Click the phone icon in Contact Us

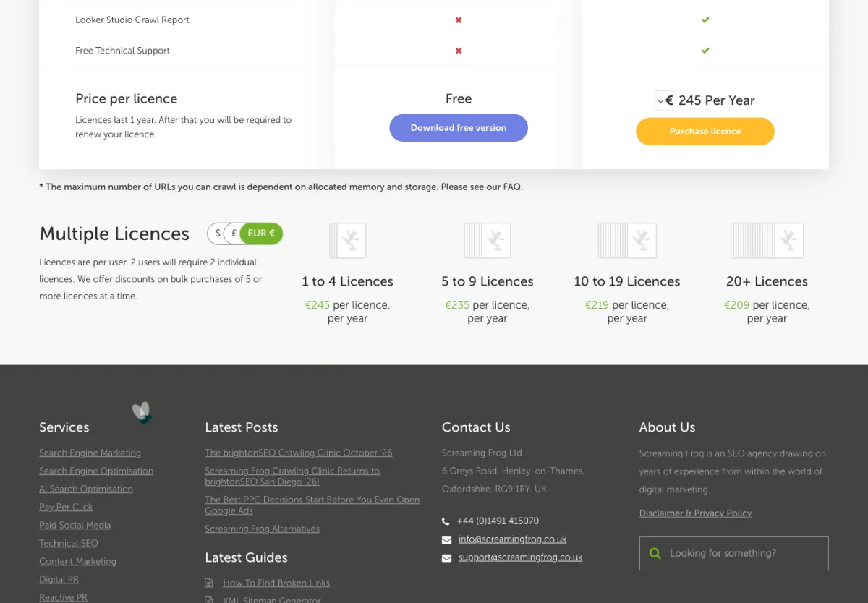click(446, 521)
